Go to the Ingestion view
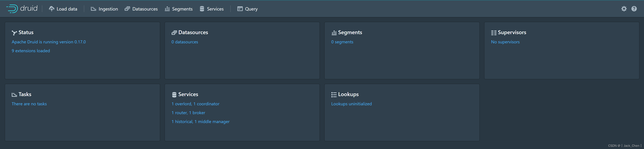 [x=104, y=9]
